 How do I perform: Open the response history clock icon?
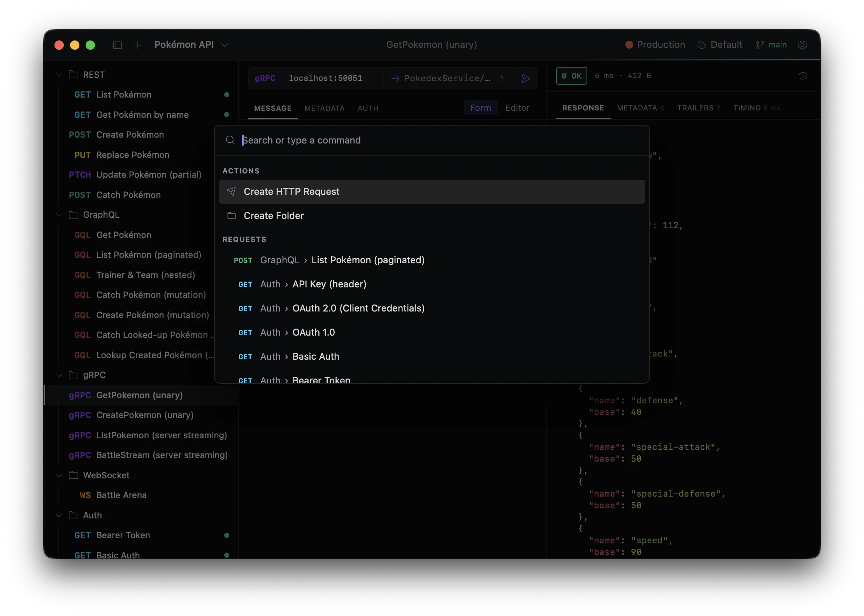(x=803, y=76)
